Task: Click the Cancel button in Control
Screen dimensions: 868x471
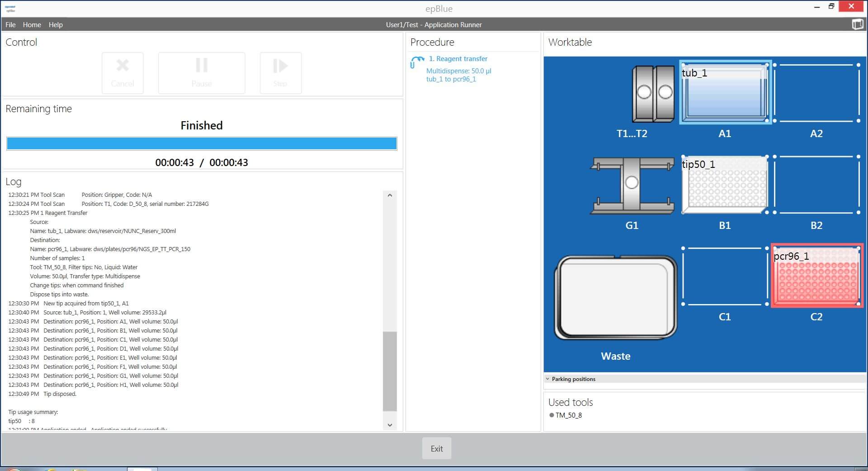Action: (123, 73)
